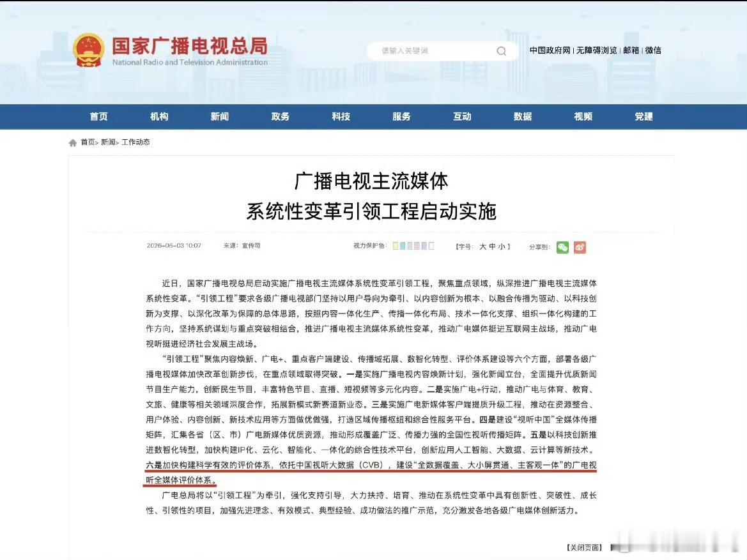Set font size to 大

coord(483,246)
